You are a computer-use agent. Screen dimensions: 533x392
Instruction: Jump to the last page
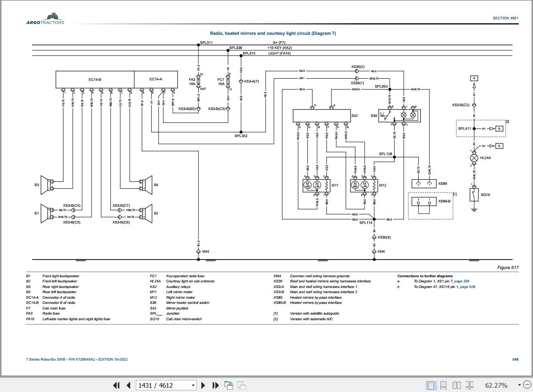pyautogui.click(x=215, y=385)
